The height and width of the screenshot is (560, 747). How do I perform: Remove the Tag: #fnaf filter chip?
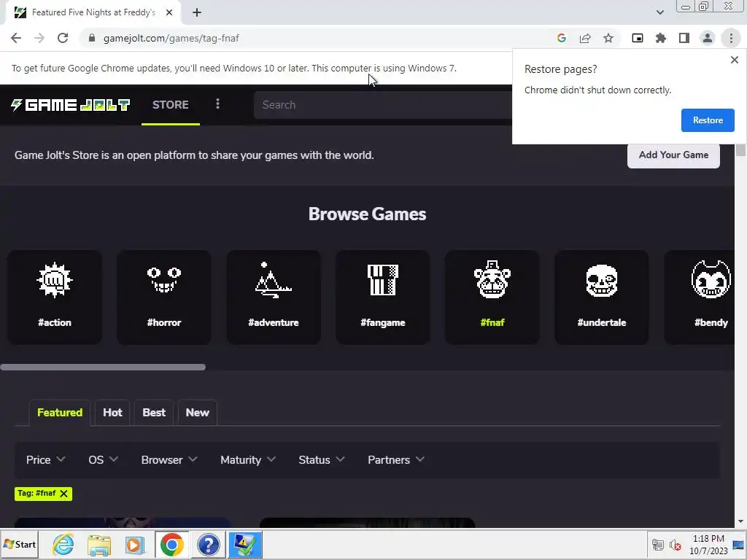point(64,494)
